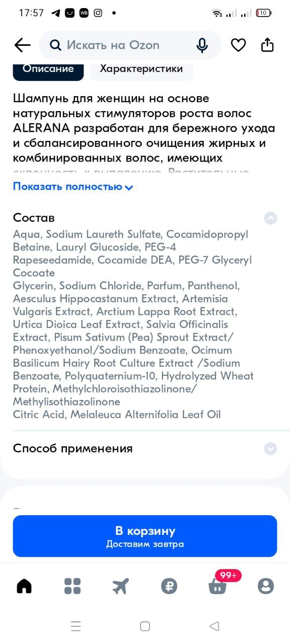Screen dimensions: 290x644
Task: Tap the Android recent apps button
Action: [x=76, y=626]
